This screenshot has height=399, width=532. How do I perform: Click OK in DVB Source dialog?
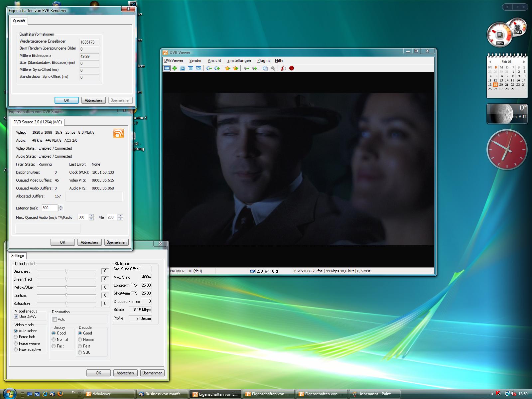[63, 242]
